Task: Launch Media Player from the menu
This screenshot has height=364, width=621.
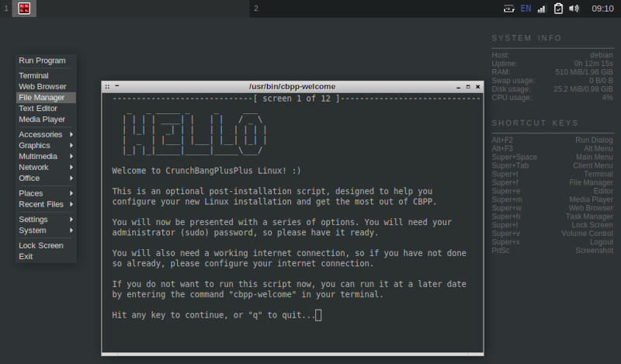Action: point(46,120)
